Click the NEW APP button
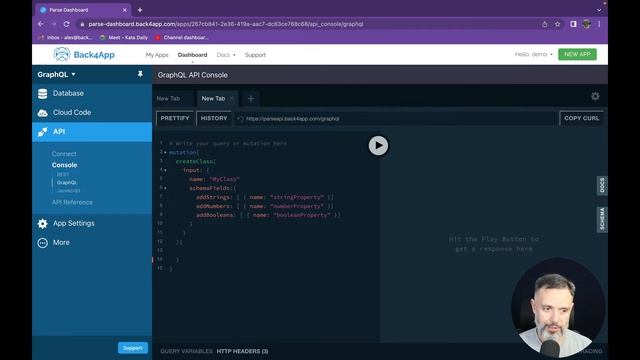This screenshot has height=360, width=640. [x=577, y=54]
